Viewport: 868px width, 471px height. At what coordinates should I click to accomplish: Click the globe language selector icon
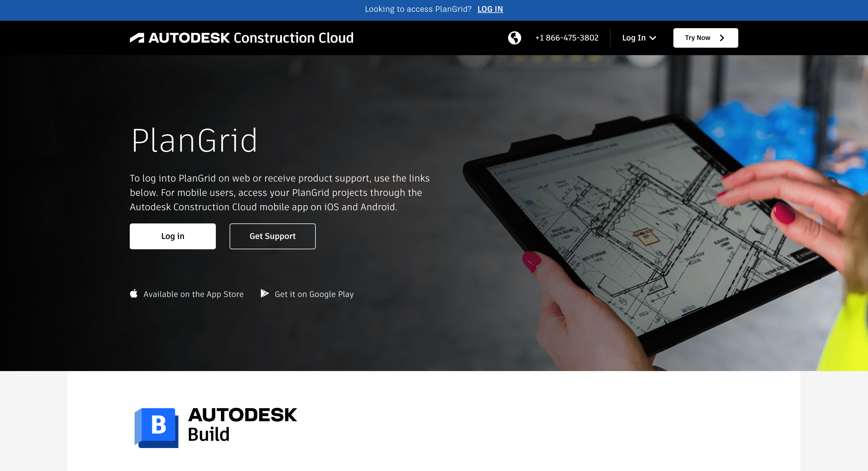click(514, 38)
